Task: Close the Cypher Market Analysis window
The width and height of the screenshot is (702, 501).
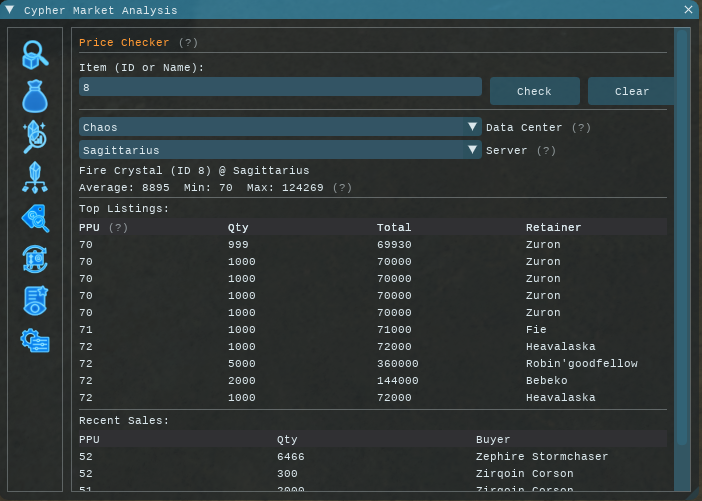Action: click(x=688, y=10)
